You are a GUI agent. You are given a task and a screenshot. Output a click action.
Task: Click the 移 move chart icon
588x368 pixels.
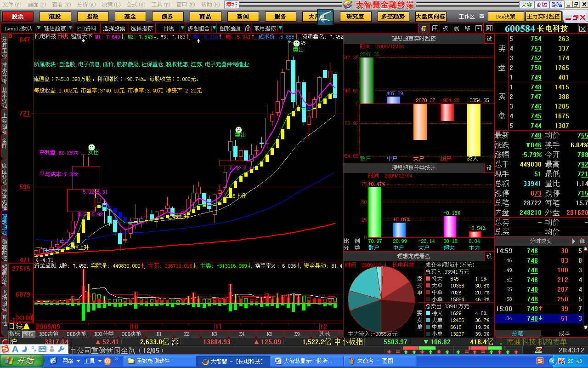point(467,28)
